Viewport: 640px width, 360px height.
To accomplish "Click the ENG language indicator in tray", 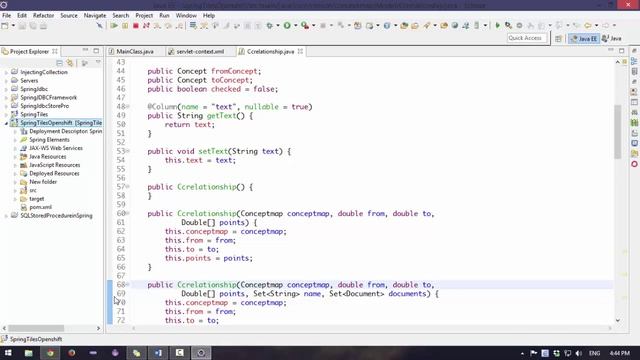I will click(595, 353).
